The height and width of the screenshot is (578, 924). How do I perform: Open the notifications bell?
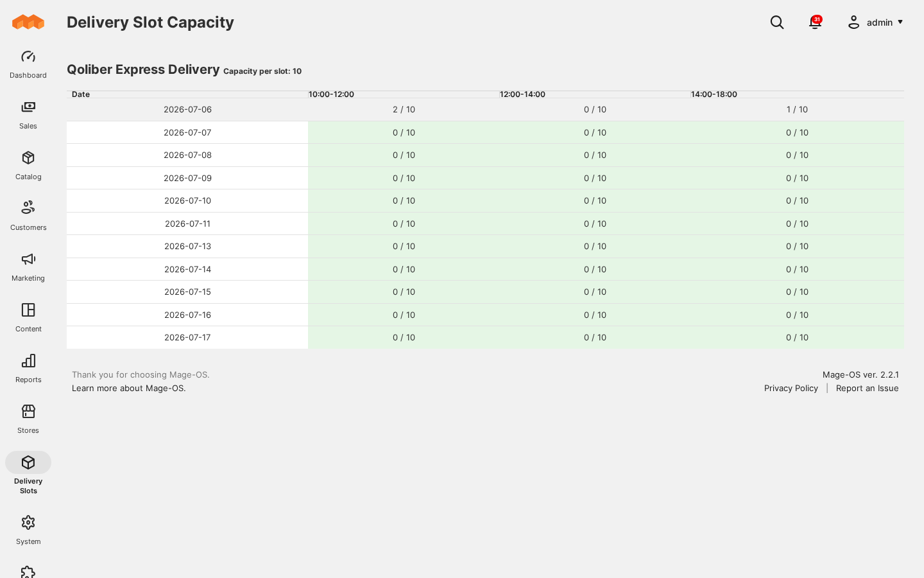(815, 22)
